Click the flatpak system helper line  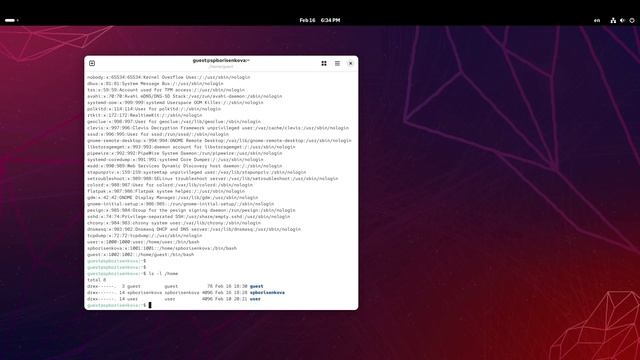point(166,191)
